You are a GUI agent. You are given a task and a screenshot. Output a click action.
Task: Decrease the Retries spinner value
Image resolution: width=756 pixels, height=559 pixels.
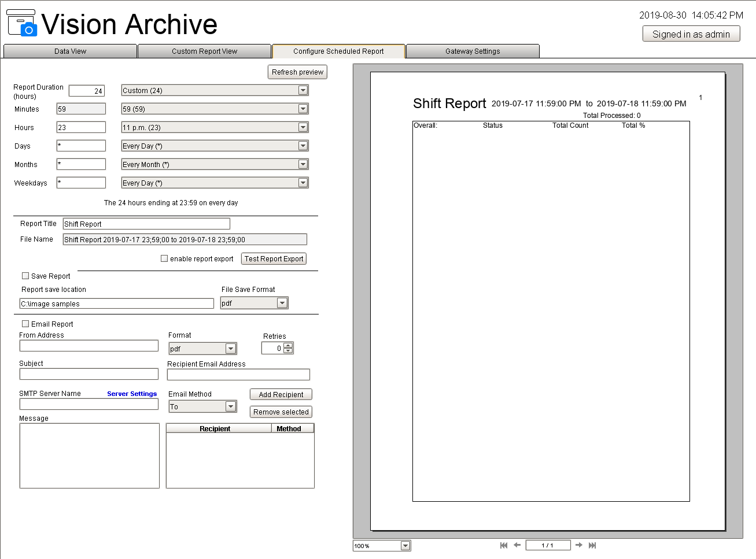click(288, 351)
